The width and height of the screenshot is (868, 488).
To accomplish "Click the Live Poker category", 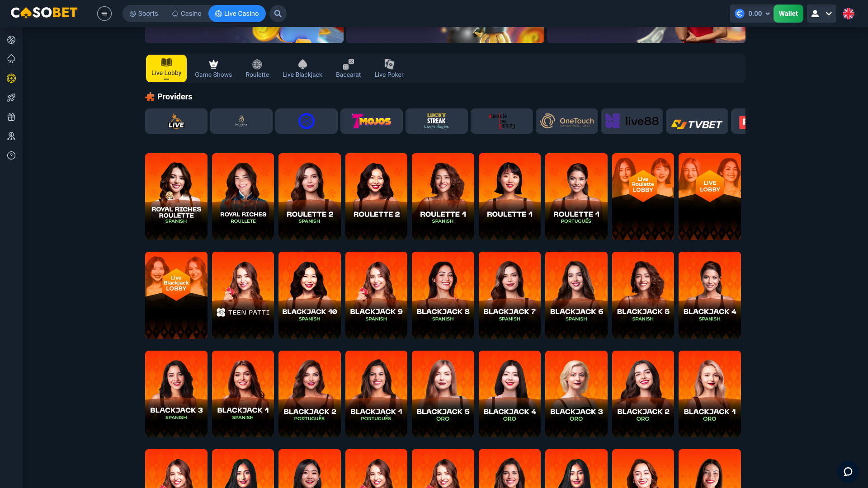I will pos(389,68).
